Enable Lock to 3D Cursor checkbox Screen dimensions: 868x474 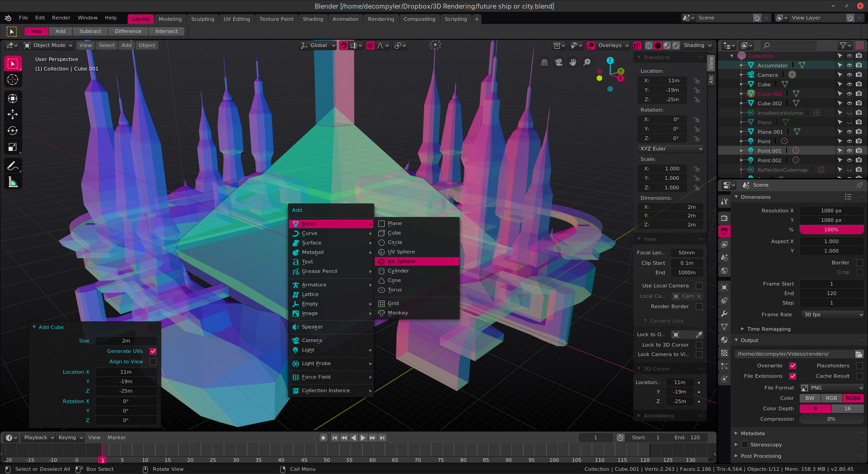(699, 345)
